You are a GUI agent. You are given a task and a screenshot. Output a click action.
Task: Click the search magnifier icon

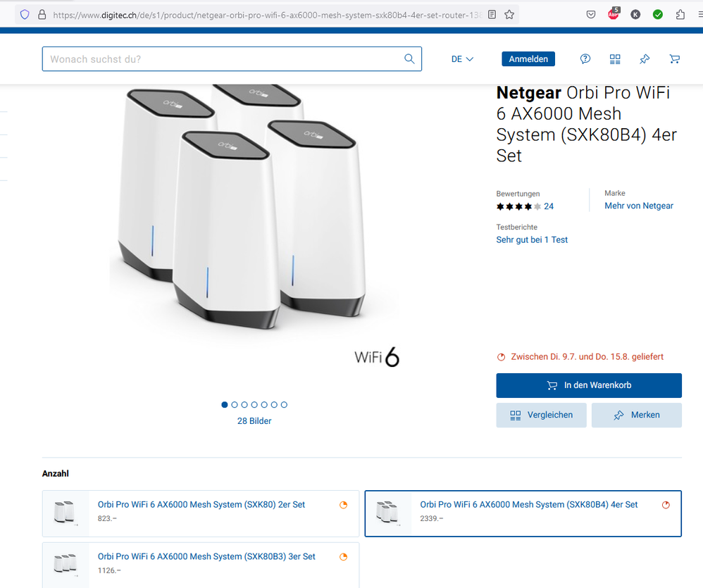tap(409, 58)
